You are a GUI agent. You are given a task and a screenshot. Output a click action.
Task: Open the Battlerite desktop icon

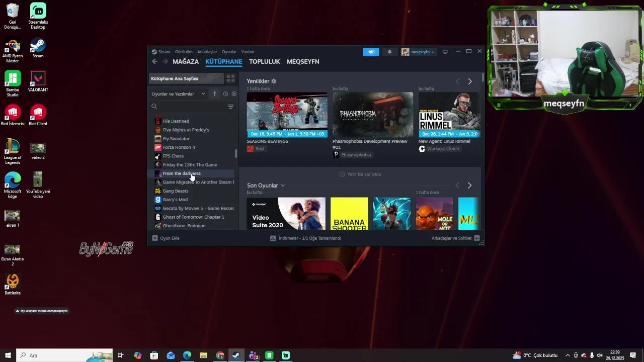(13, 285)
